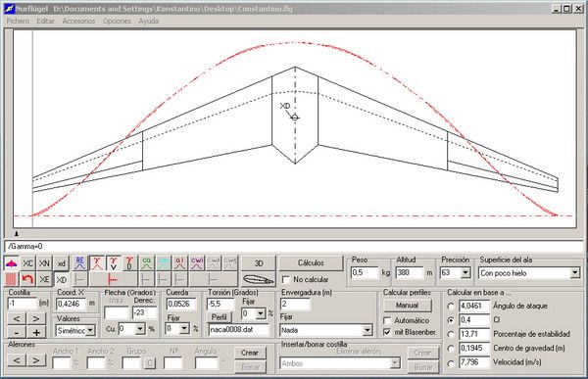Toggle the XE marker button
The image size is (588, 379).
pyautogui.click(x=44, y=279)
